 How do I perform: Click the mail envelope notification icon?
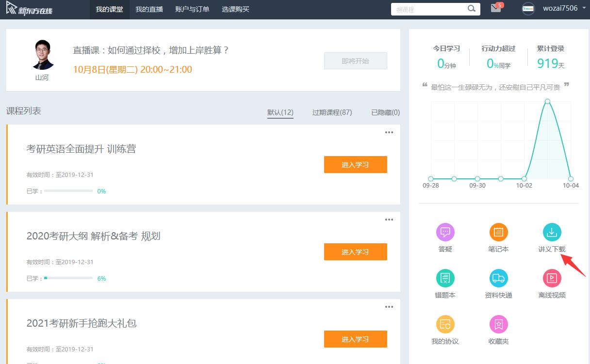pos(496,9)
